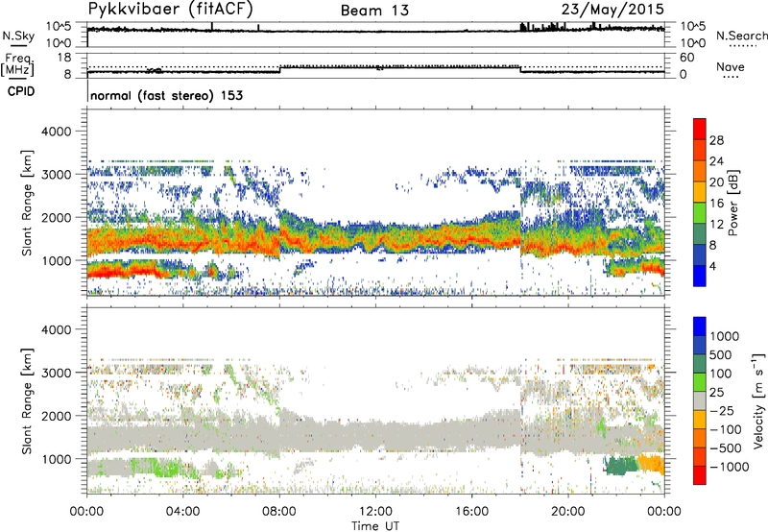Pick the bright blue bottom power colorbar swatch

700,276
